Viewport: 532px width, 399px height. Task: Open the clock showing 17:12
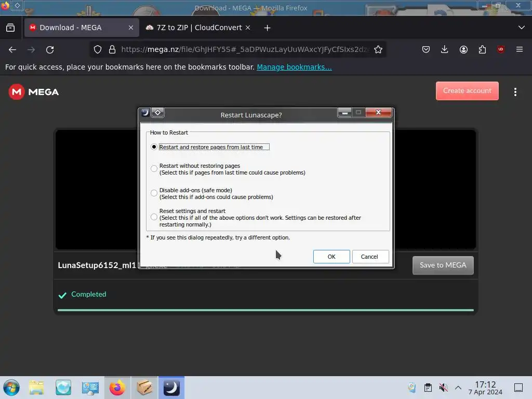point(485,388)
